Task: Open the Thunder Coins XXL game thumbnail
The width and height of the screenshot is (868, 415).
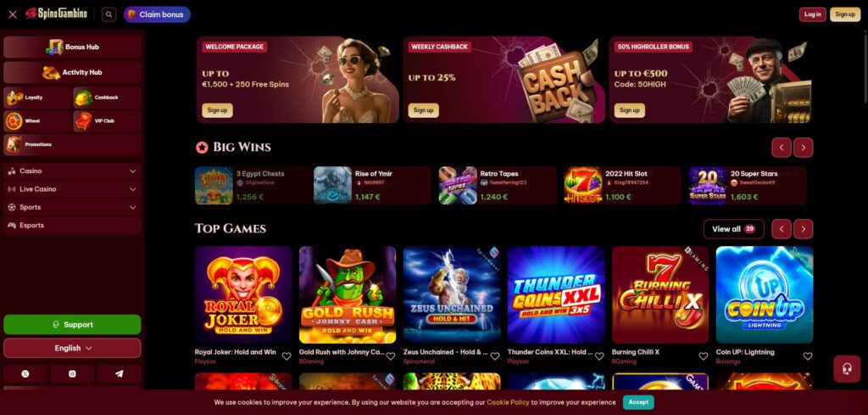Action: [556, 294]
